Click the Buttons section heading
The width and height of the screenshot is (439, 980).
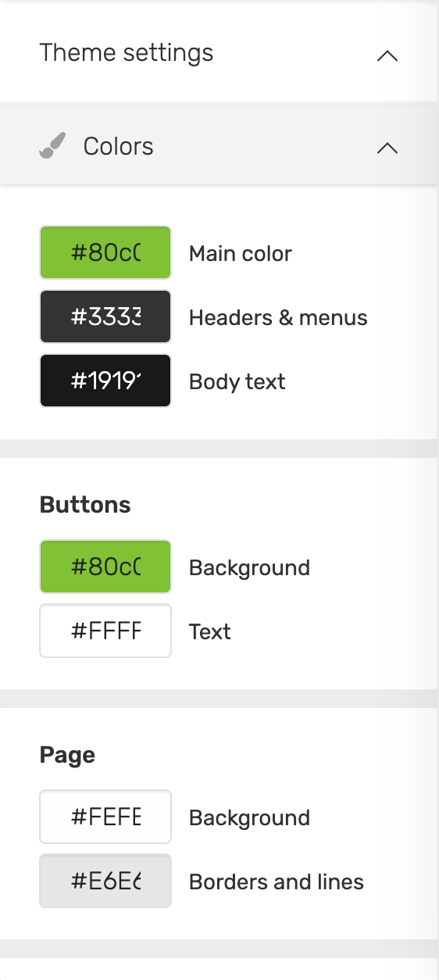click(85, 505)
